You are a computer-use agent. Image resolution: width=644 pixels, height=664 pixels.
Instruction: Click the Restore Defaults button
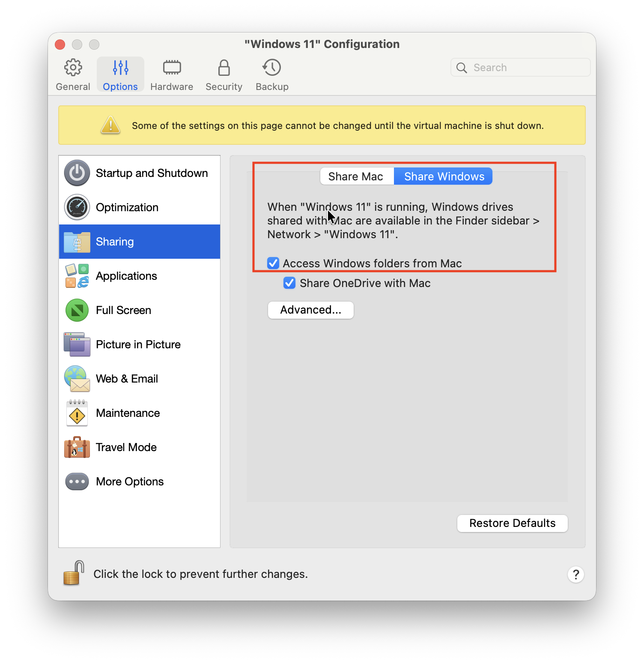513,523
